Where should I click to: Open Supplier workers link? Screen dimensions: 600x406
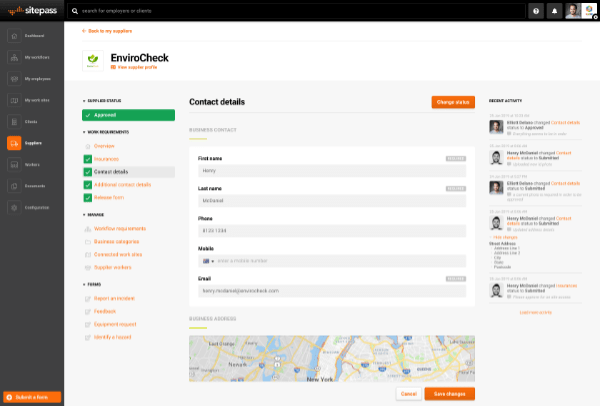[x=112, y=268]
